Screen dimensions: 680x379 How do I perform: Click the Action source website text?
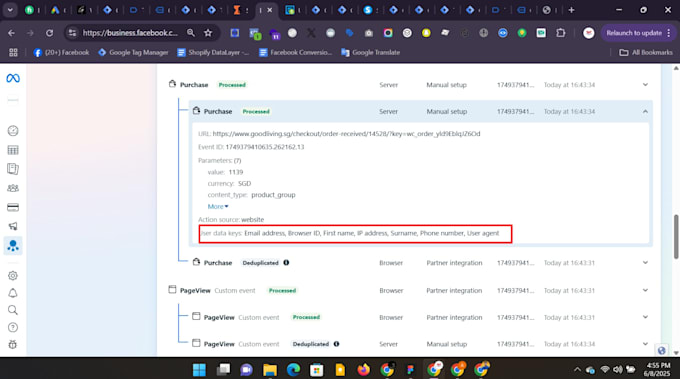tap(231, 219)
